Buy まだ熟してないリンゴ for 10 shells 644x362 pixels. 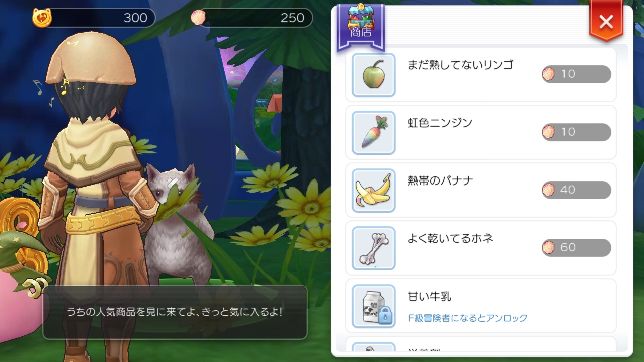[576, 74]
